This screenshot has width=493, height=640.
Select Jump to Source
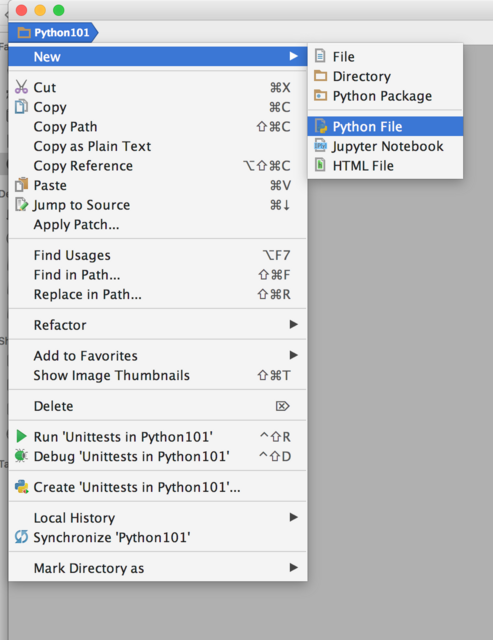158,205
